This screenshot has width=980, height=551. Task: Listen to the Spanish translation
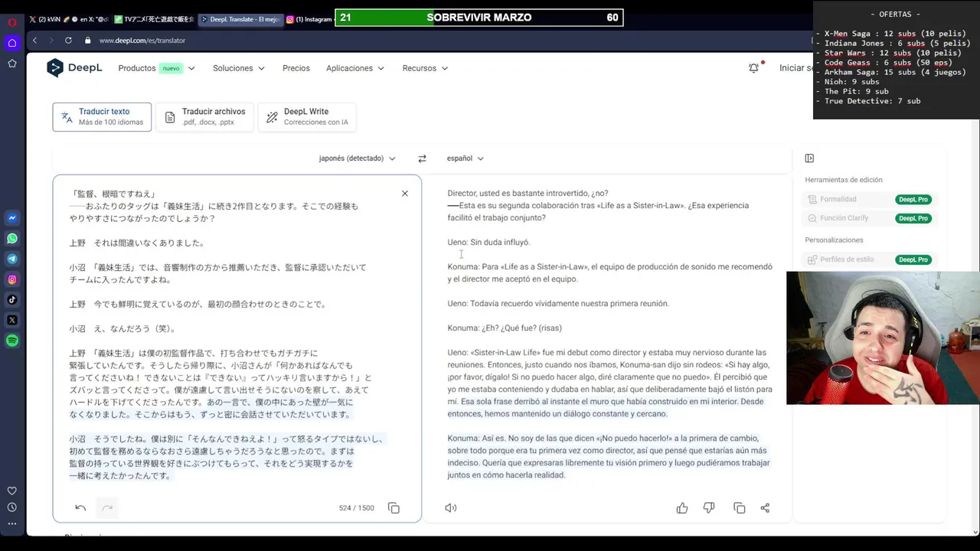pos(451,508)
